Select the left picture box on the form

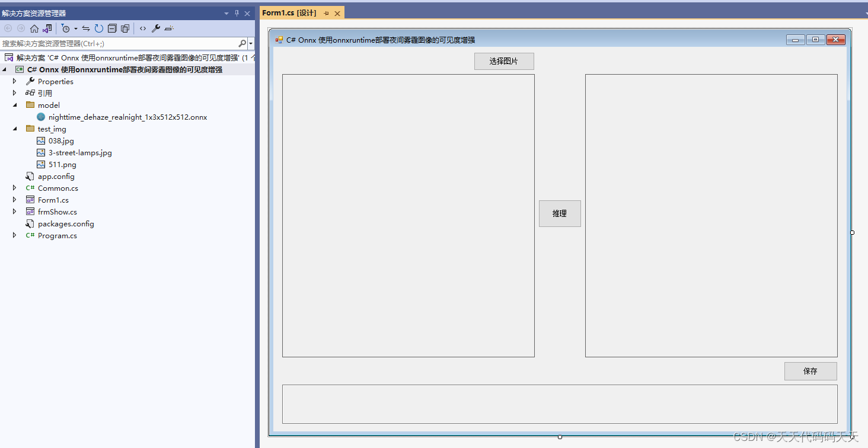409,216
